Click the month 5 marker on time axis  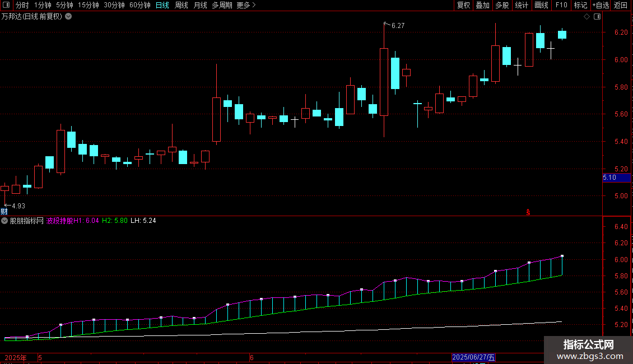point(40,357)
